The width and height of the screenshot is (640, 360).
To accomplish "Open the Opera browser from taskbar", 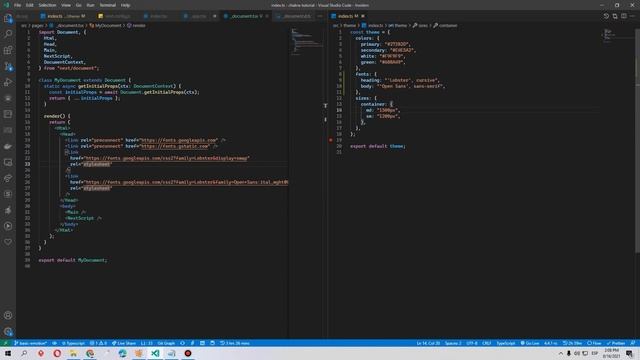I will tap(57, 353).
